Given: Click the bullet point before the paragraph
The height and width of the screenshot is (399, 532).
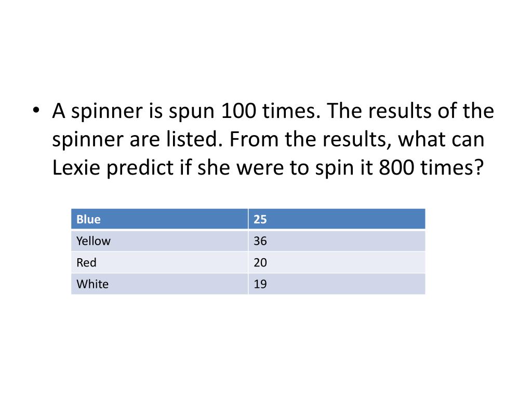Looking at the screenshot, I should click(x=36, y=111).
